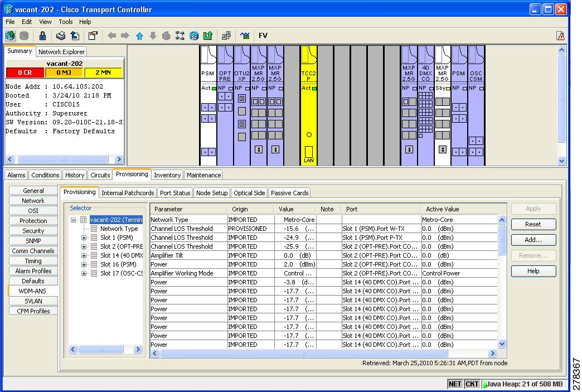
Task: Click the FV functional view toolbar item
Action: coord(263,36)
